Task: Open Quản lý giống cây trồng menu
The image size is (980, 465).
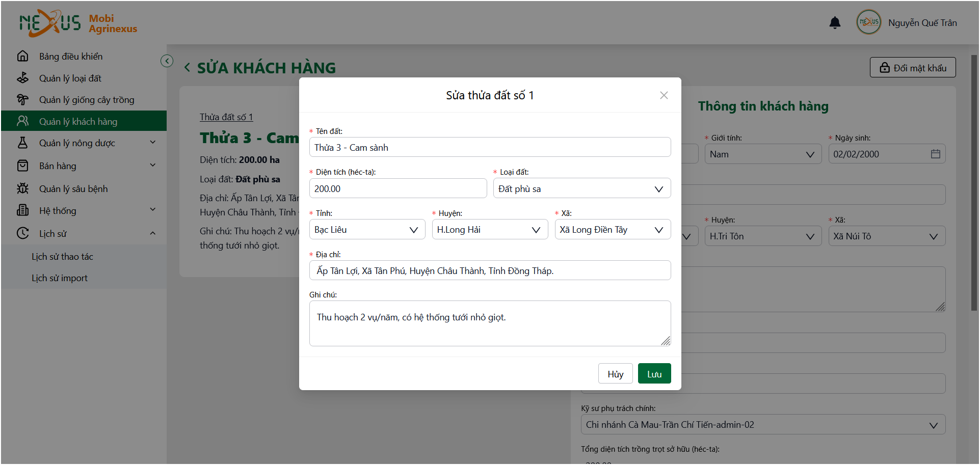Action: click(84, 99)
